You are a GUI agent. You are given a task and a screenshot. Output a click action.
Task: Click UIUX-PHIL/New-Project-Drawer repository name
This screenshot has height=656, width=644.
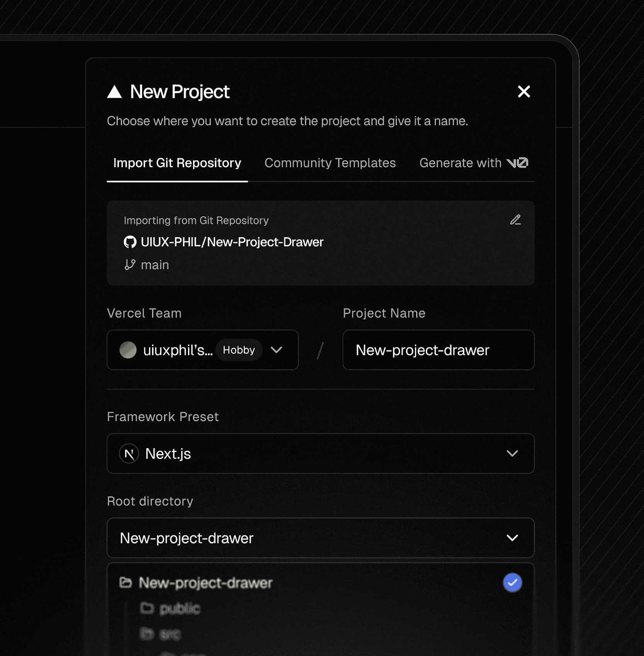232,242
